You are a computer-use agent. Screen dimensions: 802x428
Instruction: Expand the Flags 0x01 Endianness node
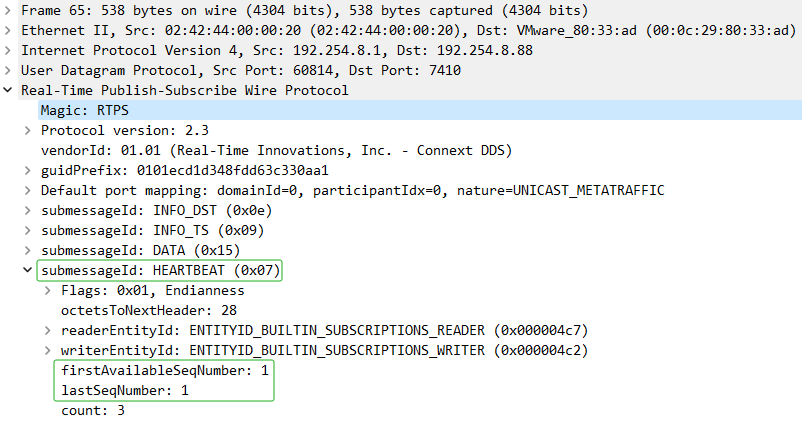tap(48, 290)
